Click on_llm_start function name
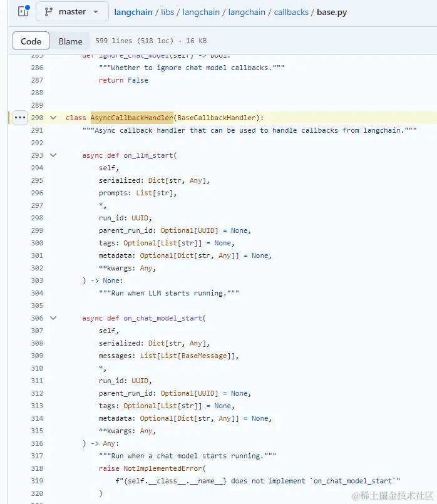The height and width of the screenshot is (504, 437). tap(148, 155)
